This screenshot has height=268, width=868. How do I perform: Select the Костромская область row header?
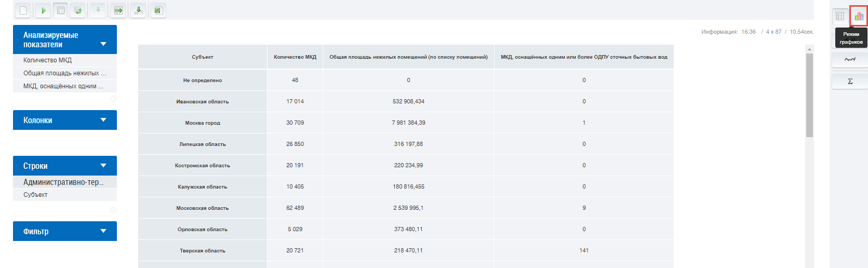[203, 165]
